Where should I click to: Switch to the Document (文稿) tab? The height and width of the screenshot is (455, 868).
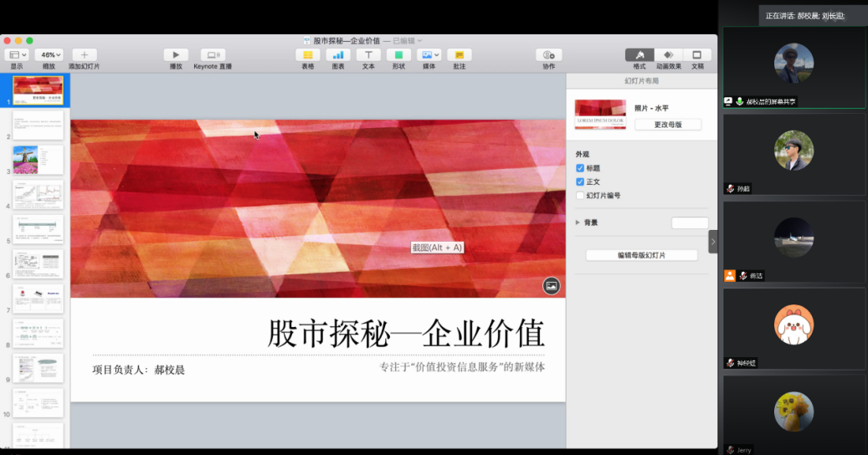696,55
